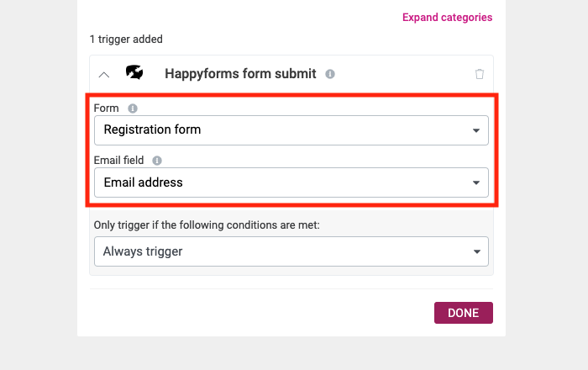
Task: Click the conditions label text
Action: click(x=207, y=225)
